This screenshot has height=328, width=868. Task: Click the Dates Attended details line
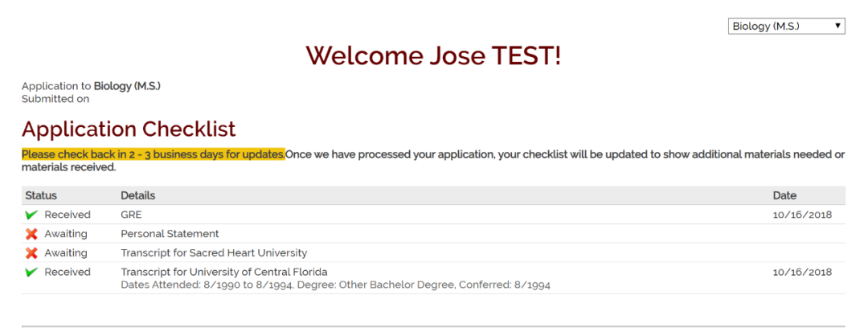coord(335,285)
